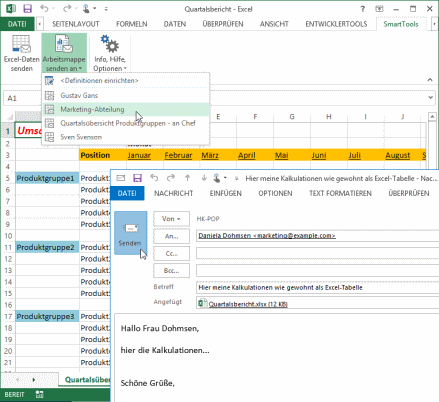Viewport: 439px width, 402px height.
Task: Redo action in Excel's quick access toolbar
Action: tap(67, 9)
